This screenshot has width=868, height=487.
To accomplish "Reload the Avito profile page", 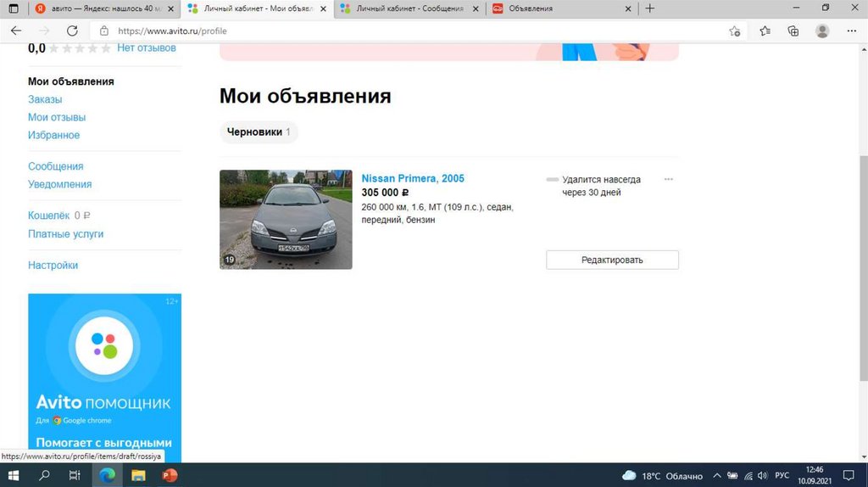I will 72,31.
